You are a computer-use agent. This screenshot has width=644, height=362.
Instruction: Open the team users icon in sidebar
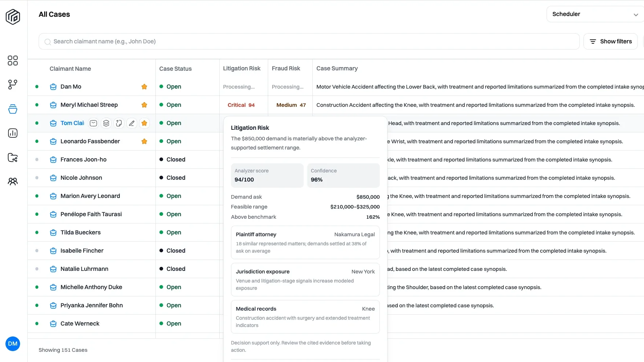pyautogui.click(x=13, y=182)
